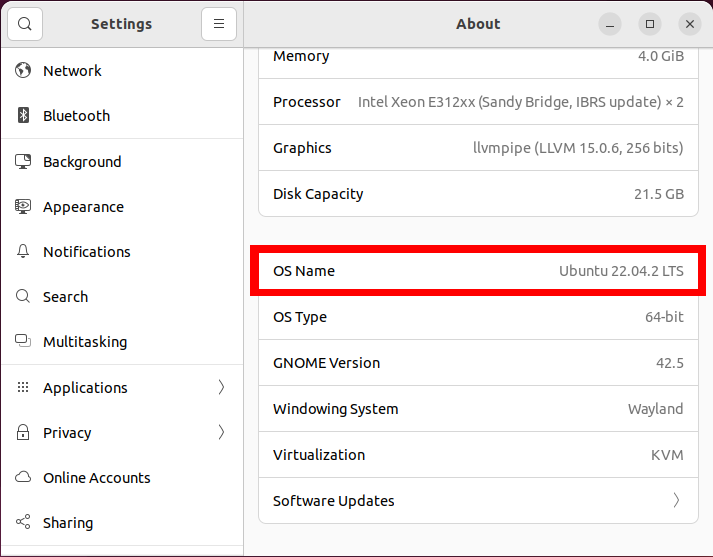Viewport: 713px width, 557px height.
Task: Select Bluetooth settings panel
Action: point(122,115)
